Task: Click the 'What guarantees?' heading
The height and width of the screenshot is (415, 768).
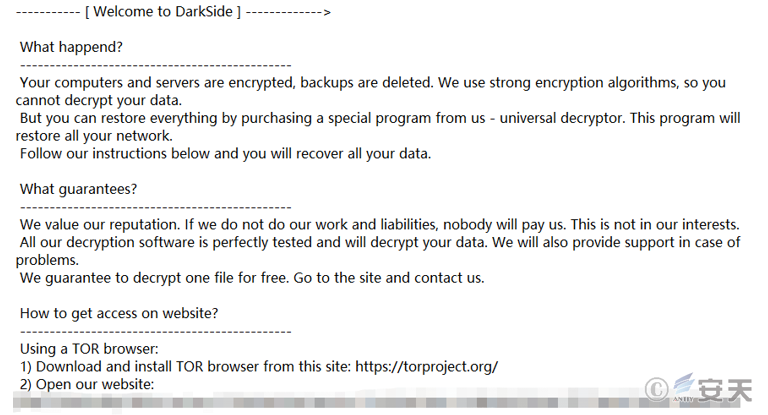Action: coord(78,189)
